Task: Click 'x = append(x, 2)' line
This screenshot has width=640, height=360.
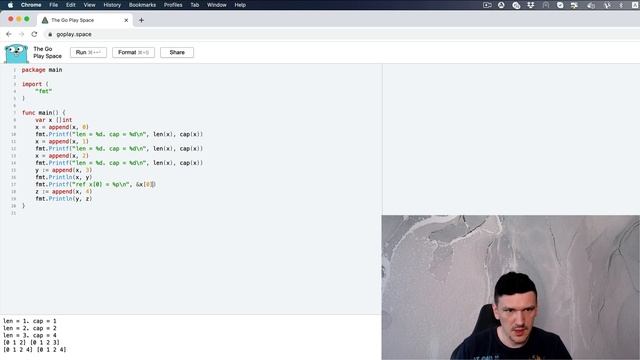Action: (62, 156)
